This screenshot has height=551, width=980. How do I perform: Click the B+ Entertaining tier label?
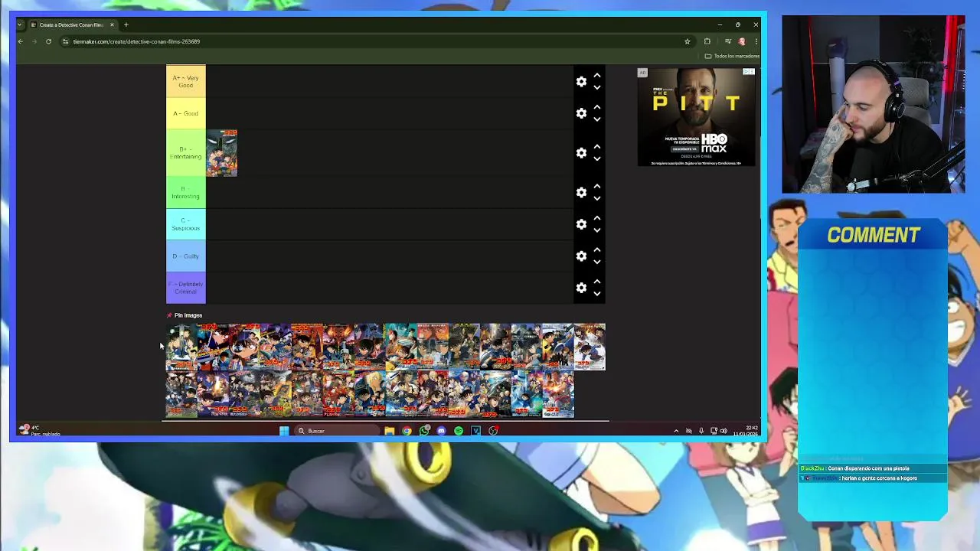pos(186,153)
